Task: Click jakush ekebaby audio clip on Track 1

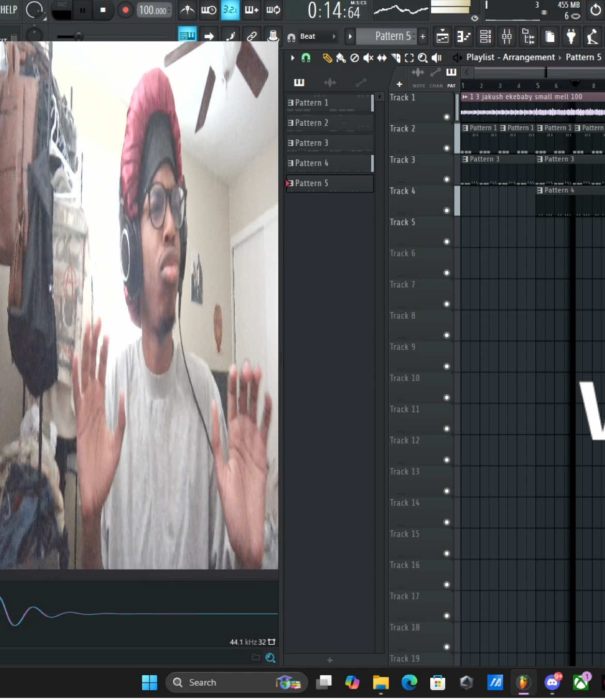Action: pos(533,107)
